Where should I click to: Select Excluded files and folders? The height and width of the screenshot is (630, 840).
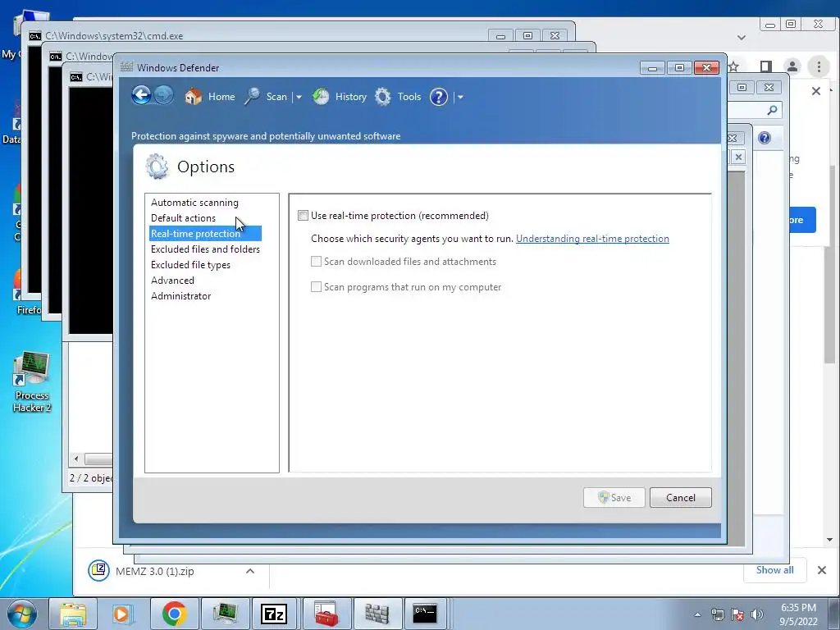[x=205, y=249]
